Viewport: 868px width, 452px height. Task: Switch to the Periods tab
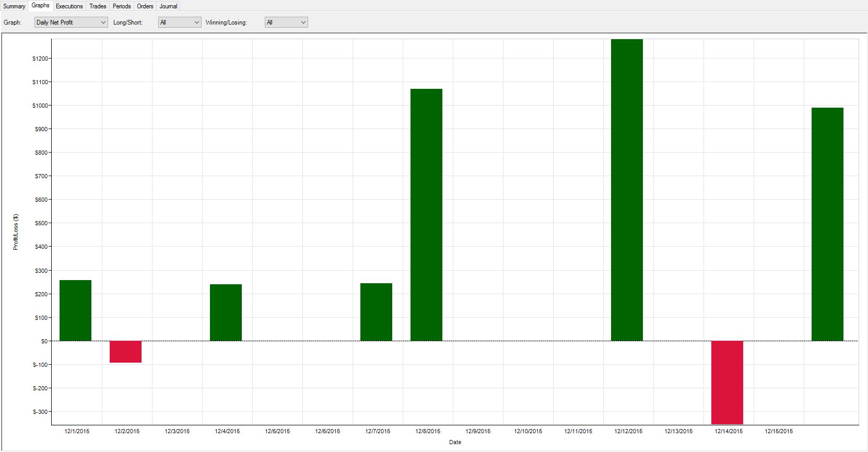[122, 6]
